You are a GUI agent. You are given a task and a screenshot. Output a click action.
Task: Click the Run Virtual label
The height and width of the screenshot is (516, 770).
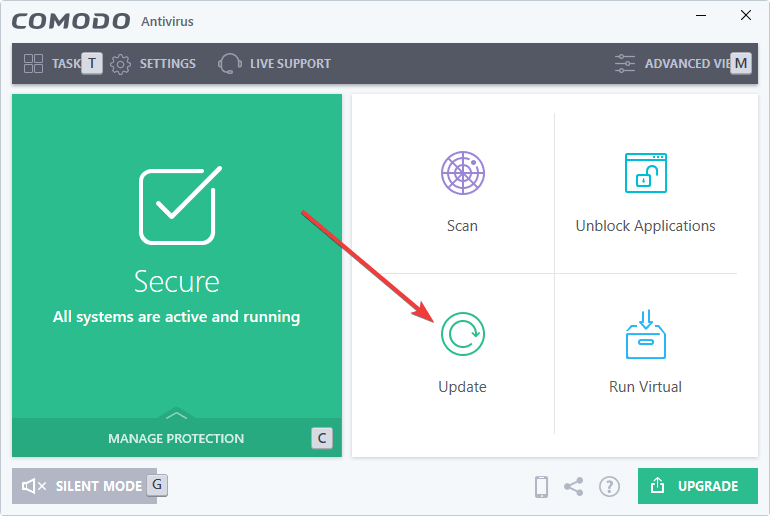645,387
